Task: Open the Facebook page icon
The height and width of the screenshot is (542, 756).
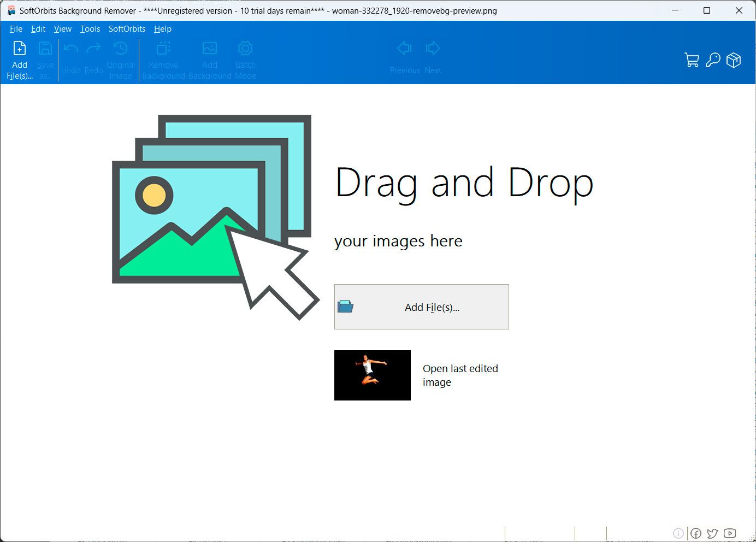Action: (695, 533)
